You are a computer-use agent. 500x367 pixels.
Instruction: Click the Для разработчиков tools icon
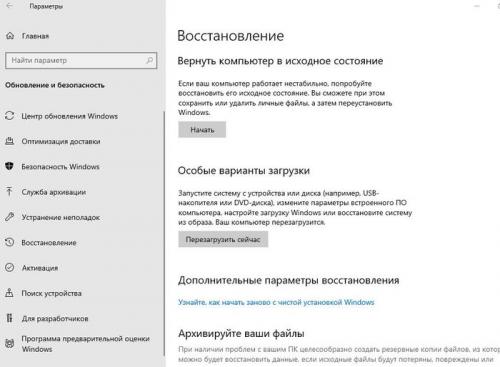point(9,318)
